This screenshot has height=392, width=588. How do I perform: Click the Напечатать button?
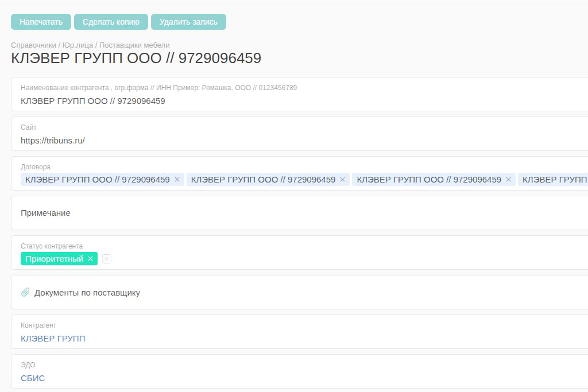pos(41,22)
